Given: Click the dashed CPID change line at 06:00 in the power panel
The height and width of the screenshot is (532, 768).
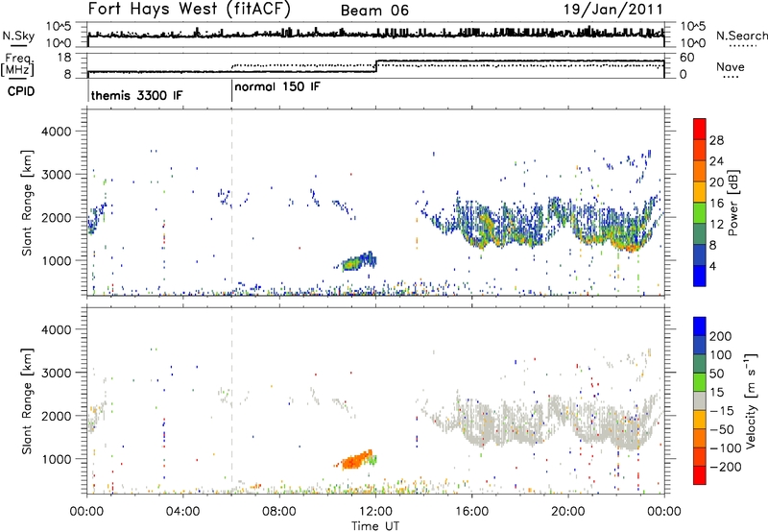Looking at the screenshot, I should [231, 203].
